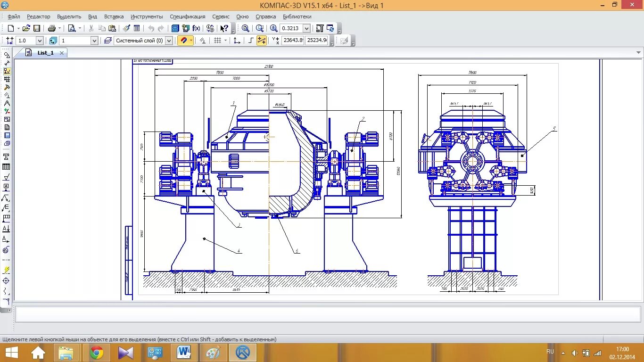Expand the Системный слой (0) layer dropdown
Image resolution: width=644 pixels, height=362 pixels.
coord(169,41)
